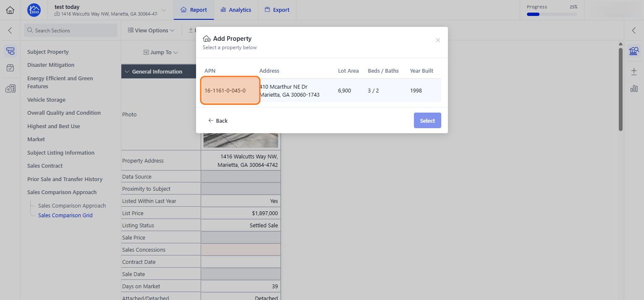Collapse left sidebar with back chevron
Viewport: 644px width, 300px height.
coord(10,30)
